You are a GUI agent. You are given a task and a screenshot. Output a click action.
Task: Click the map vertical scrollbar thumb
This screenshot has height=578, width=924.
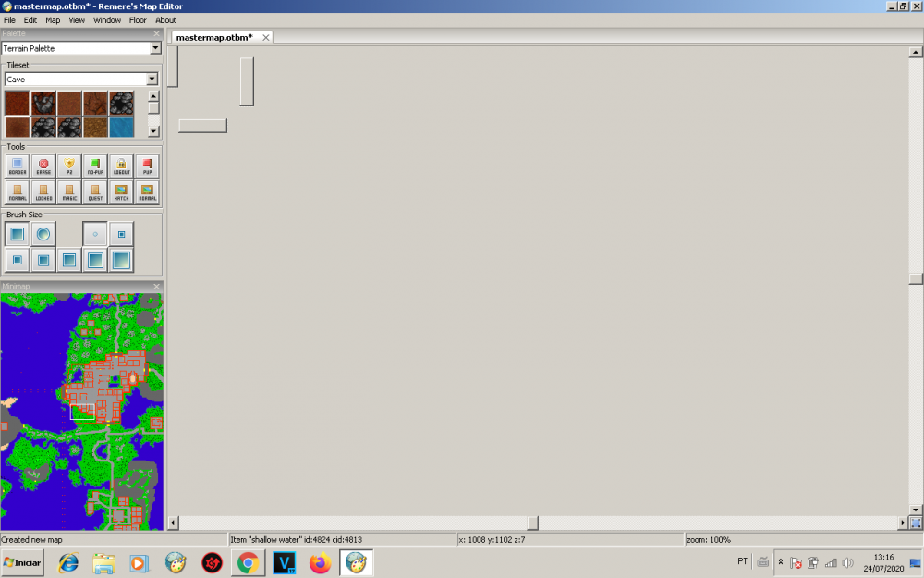[x=915, y=278]
